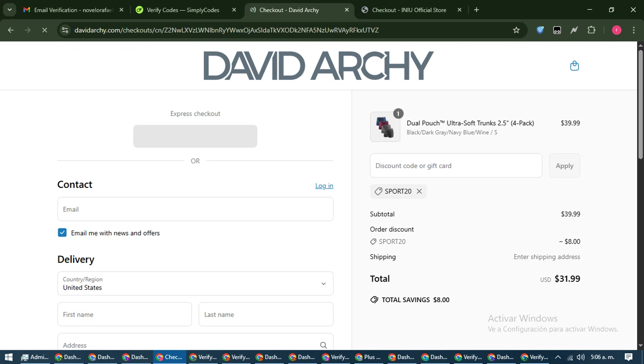Screen dimensions: 644x364
Task: Remove the SPORT20 discount tag
Action: (x=419, y=191)
